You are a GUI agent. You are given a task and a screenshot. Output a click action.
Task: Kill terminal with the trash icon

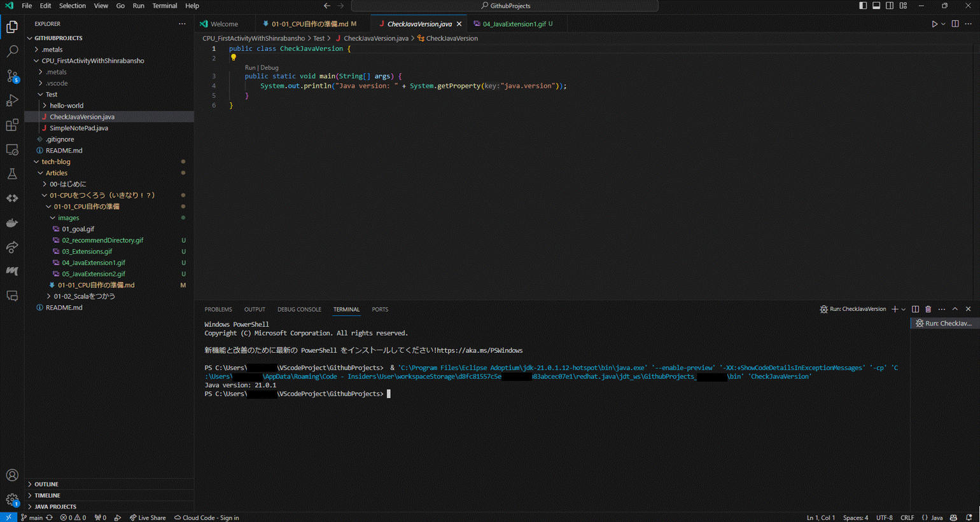pos(928,309)
